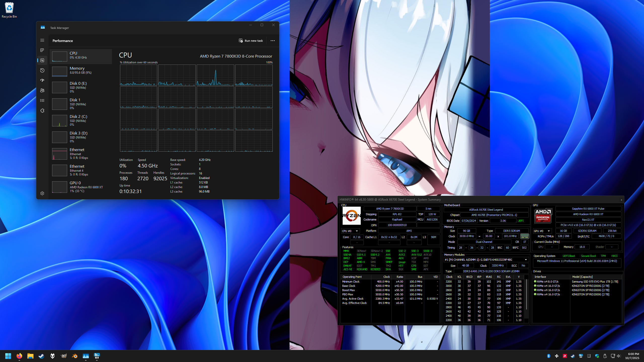Open Details page list icon

click(x=42, y=101)
